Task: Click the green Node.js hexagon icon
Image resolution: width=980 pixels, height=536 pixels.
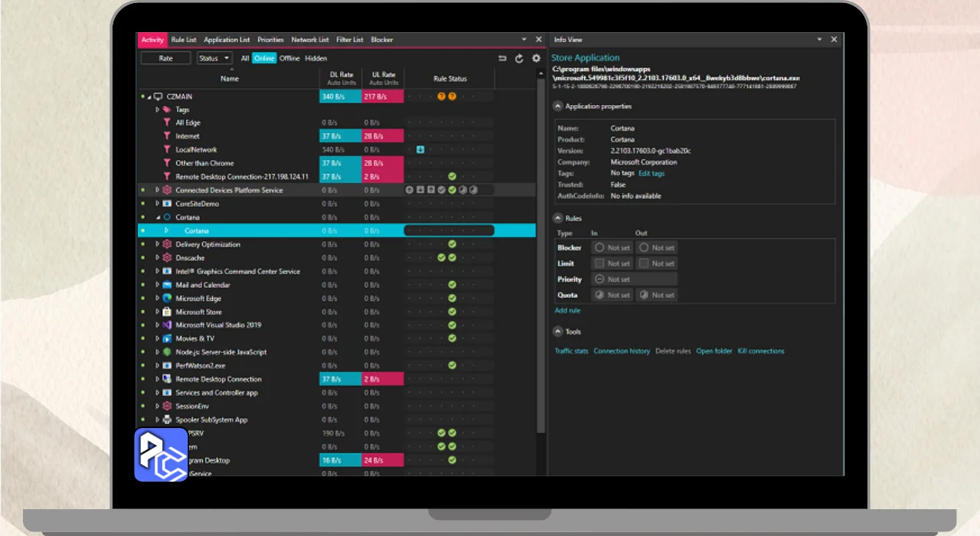Action: point(167,352)
